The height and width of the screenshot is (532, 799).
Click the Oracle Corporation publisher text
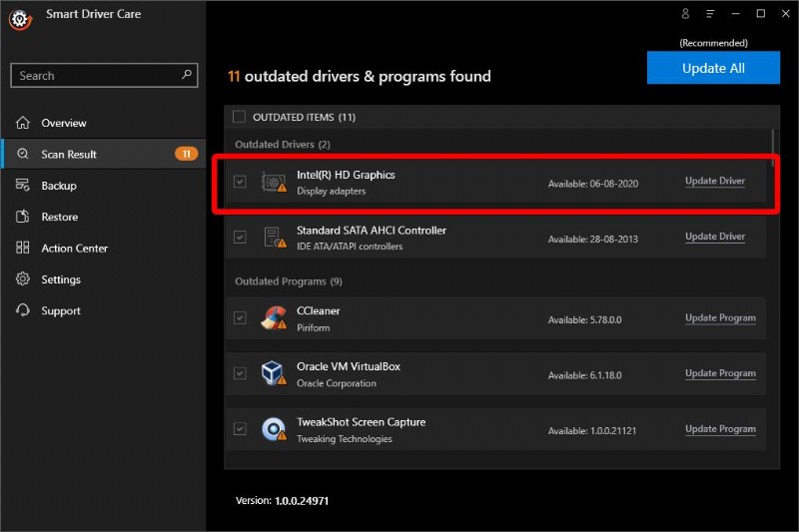tap(336, 383)
